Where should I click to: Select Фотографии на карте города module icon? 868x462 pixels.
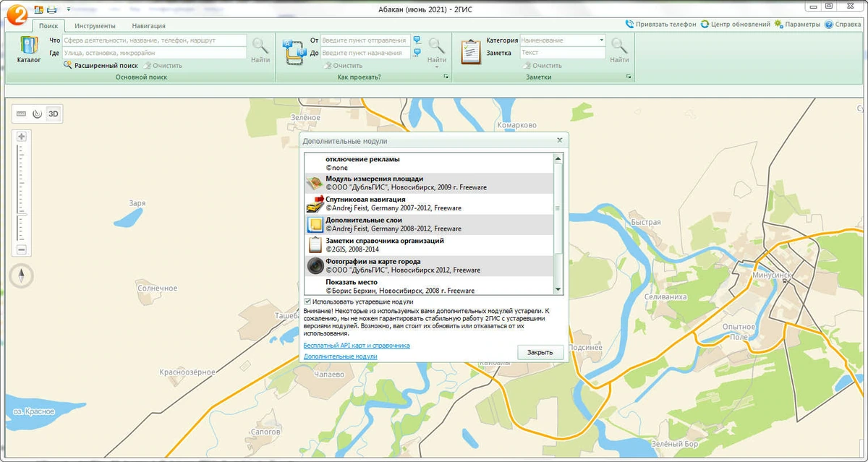(315, 265)
